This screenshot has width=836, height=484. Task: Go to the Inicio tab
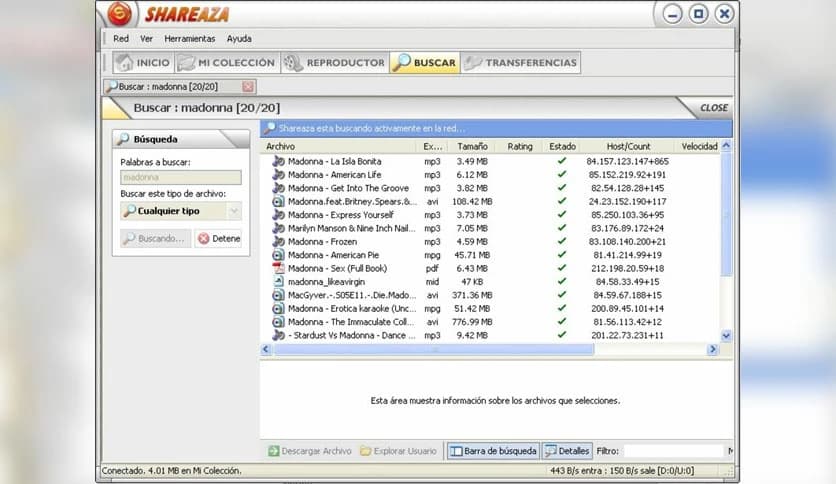point(143,62)
